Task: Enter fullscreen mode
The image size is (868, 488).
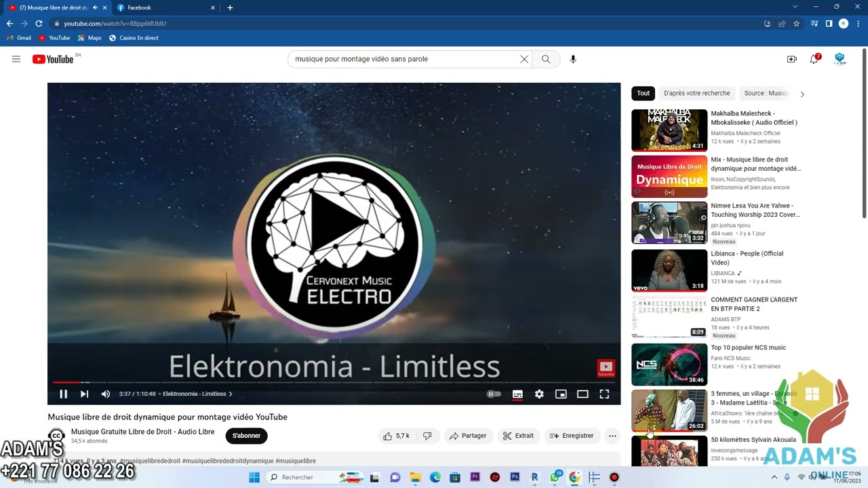Action: pos(604,394)
